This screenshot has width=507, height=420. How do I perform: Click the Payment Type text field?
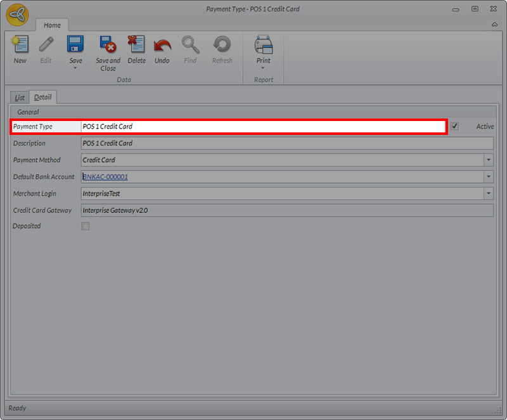click(x=263, y=127)
